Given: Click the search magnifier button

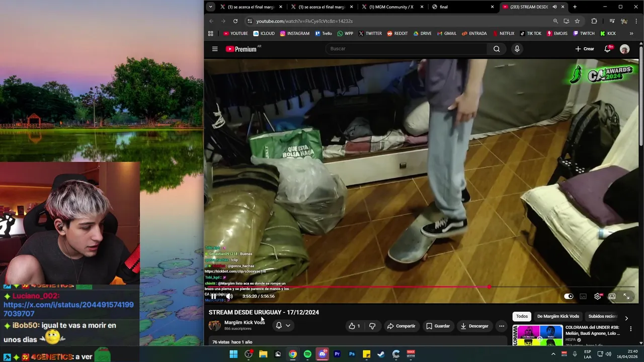Looking at the screenshot, I should click(x=497, y=49).
